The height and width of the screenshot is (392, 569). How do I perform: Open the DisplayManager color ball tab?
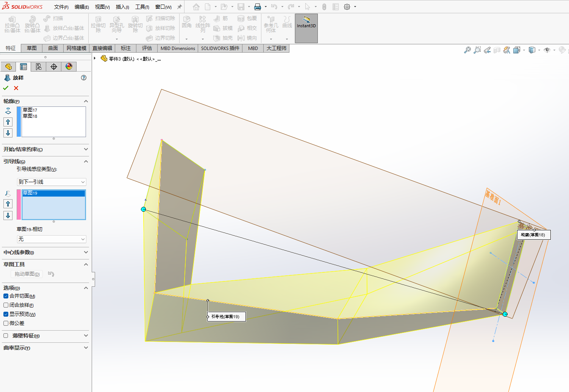69,67
